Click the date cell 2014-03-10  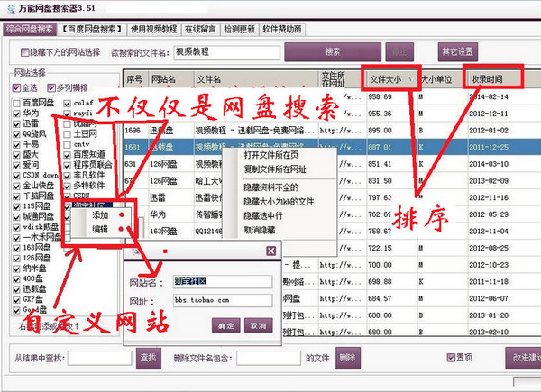click(489, 164)
